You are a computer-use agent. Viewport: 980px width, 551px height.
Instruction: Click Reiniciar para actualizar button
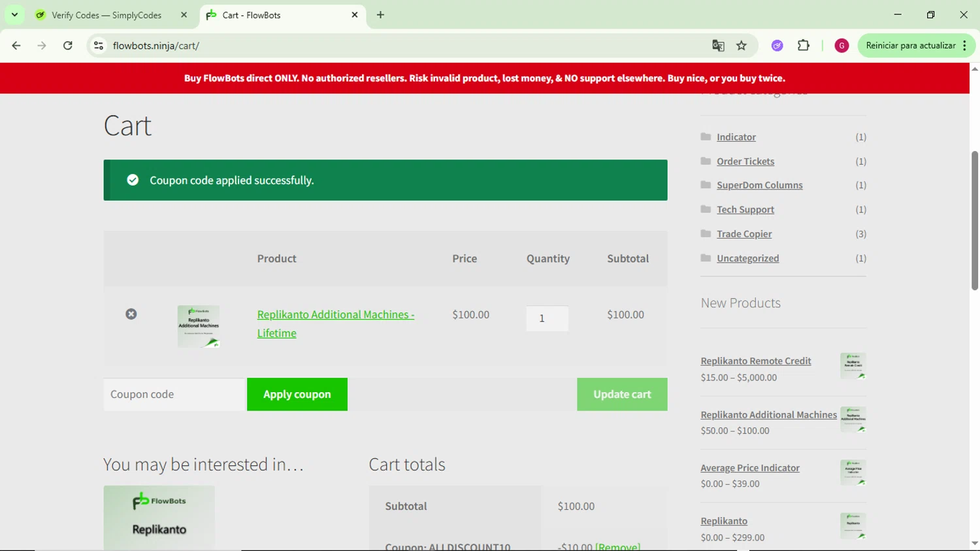click(911, 46)
